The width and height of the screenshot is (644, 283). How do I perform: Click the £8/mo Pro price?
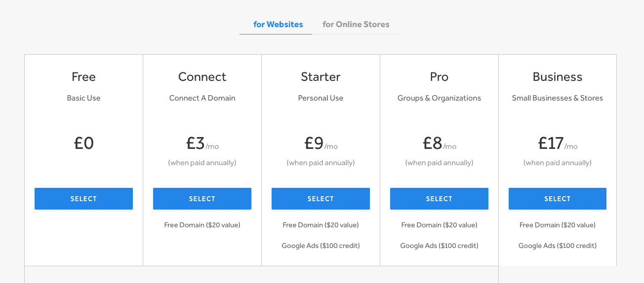(x=439, y=143)
